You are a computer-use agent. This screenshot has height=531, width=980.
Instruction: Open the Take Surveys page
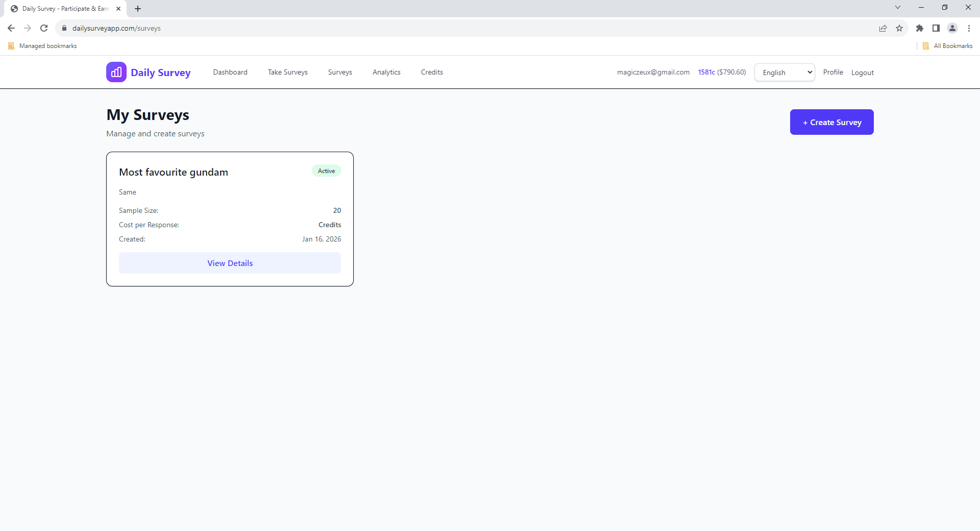point(287,72)
